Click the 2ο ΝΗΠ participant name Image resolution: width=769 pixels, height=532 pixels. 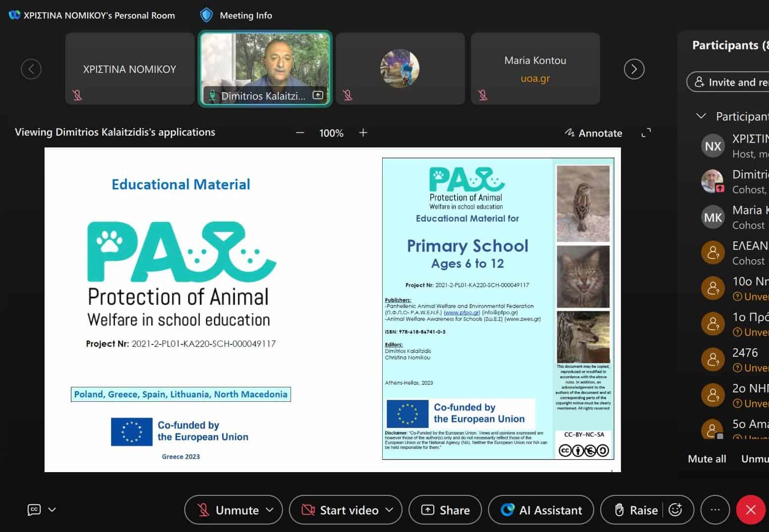[751, 388]
